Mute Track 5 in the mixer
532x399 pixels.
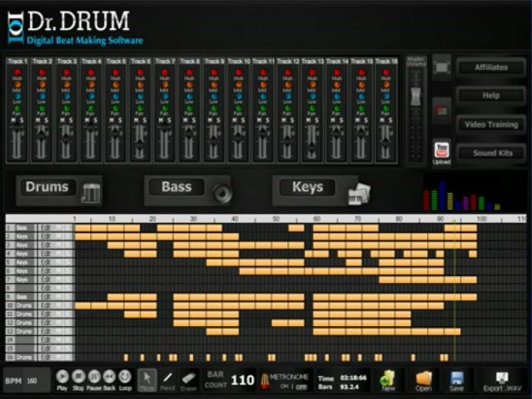(x=111, y=120)
